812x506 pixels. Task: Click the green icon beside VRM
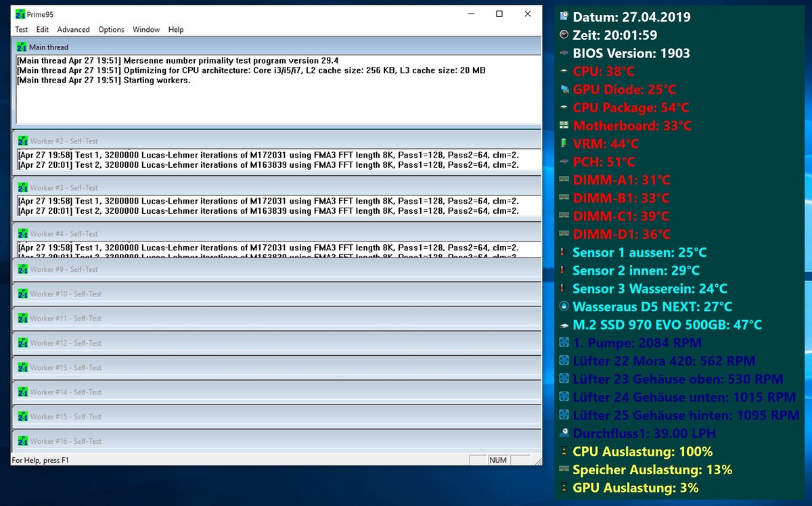pyautogui.click(x=564, y=143)
